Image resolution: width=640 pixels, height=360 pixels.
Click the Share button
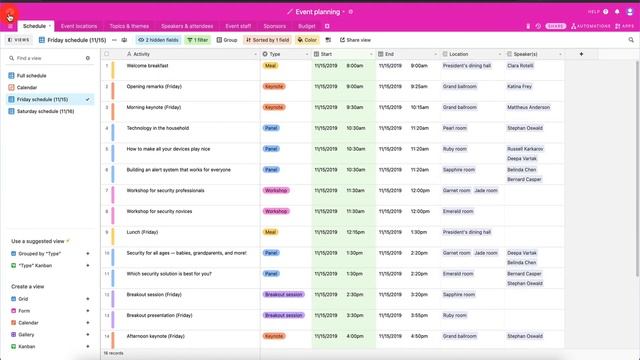coord(556,26)
